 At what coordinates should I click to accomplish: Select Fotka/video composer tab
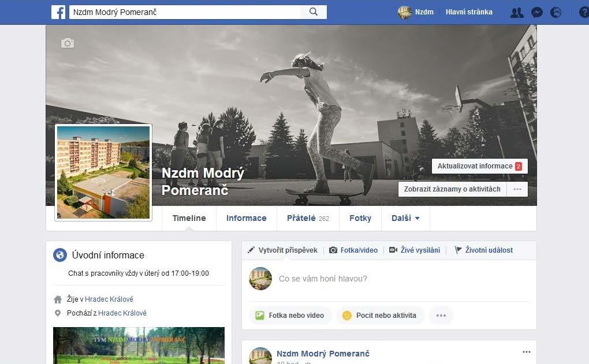[353, 250]
